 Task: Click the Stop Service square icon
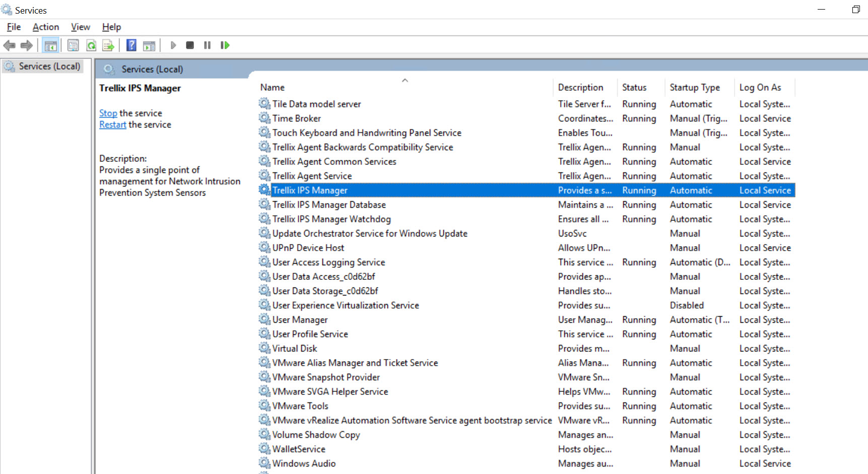pyautogui.click(x=190, y=45)
